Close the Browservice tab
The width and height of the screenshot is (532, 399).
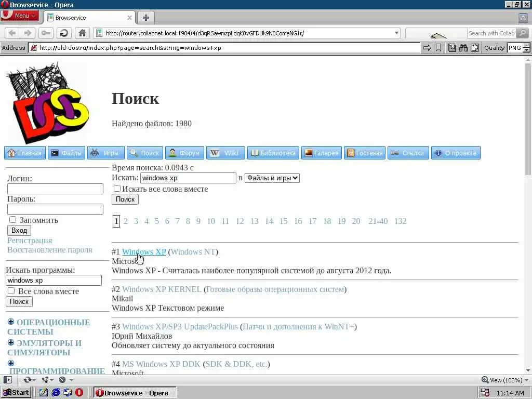point(129,18)
